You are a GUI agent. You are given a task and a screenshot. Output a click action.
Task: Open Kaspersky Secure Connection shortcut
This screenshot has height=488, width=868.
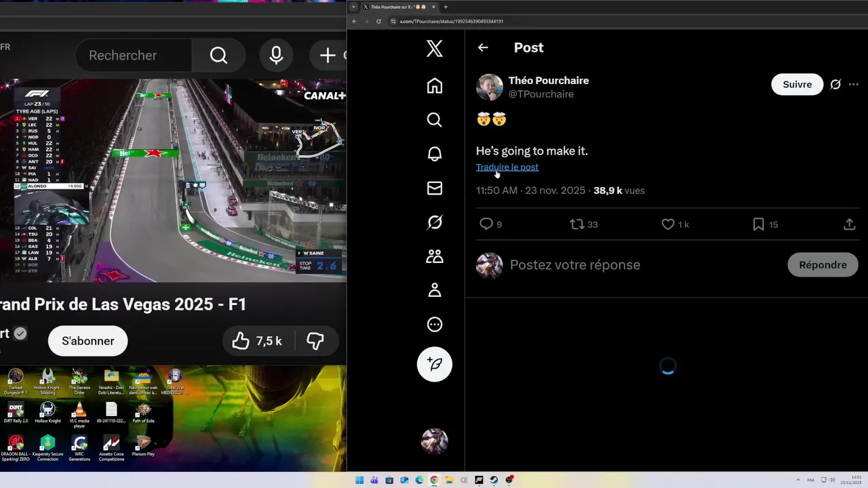(x=47, y=449)
